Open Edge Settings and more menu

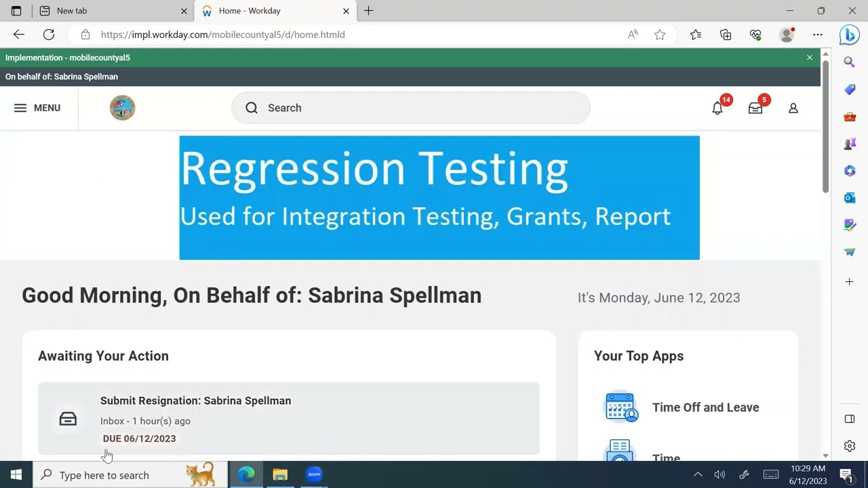tap(818, 35)
